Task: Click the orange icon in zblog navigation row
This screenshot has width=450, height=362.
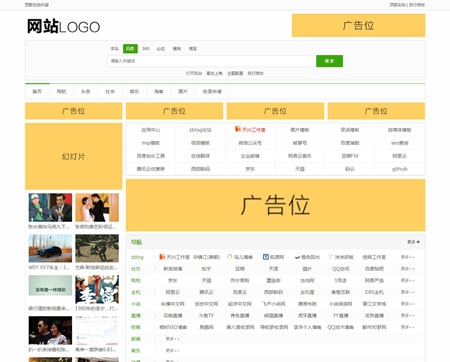Action: tap(162, 257)
